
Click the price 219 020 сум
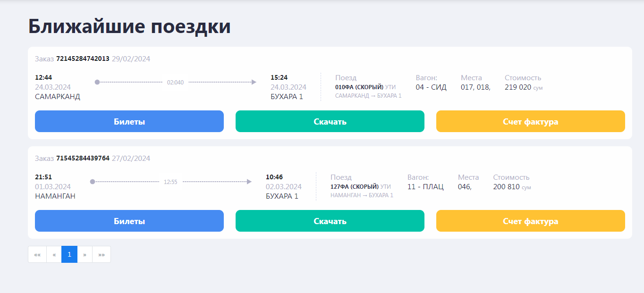(x=518, y=87)
